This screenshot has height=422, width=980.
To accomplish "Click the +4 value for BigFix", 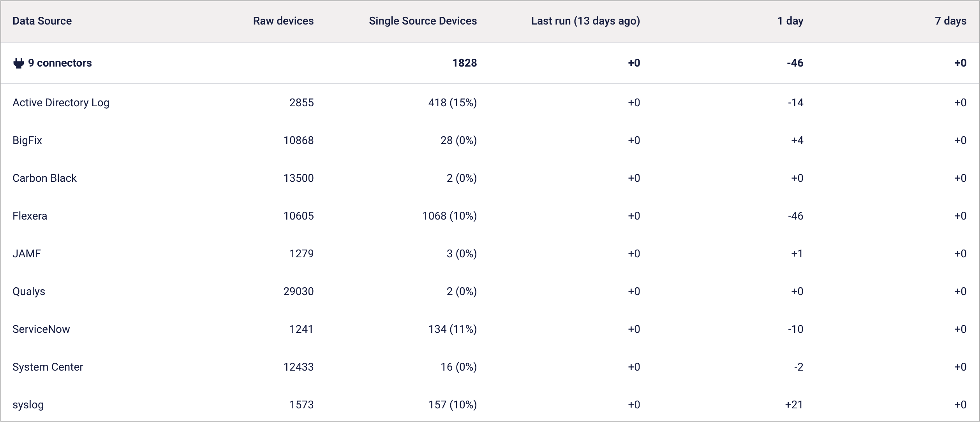I will [797, 141].
